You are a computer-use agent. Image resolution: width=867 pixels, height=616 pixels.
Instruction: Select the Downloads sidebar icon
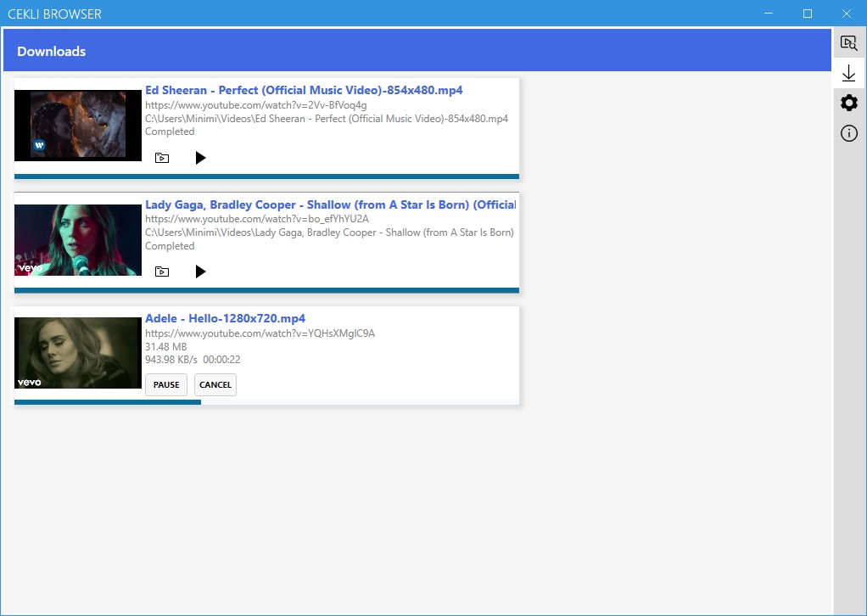point(848,73)
